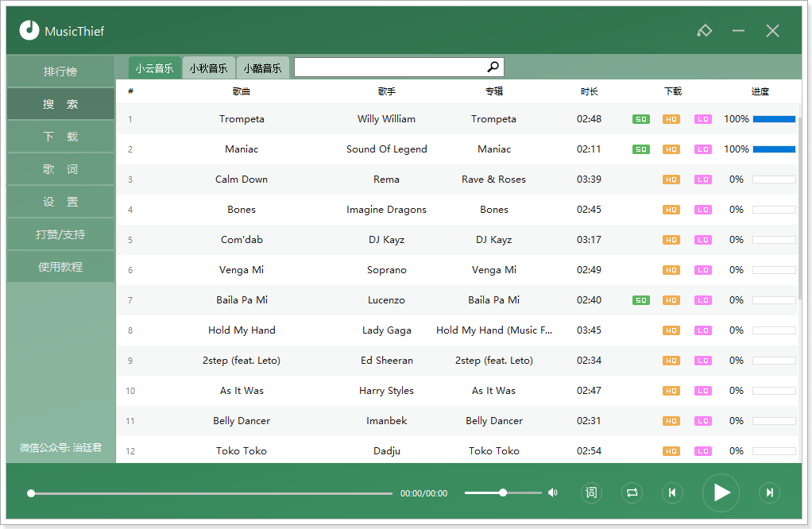Download Calm Down in HQ quality
Image resolution: width=812 pixels, height=529 pixels.
671,180
